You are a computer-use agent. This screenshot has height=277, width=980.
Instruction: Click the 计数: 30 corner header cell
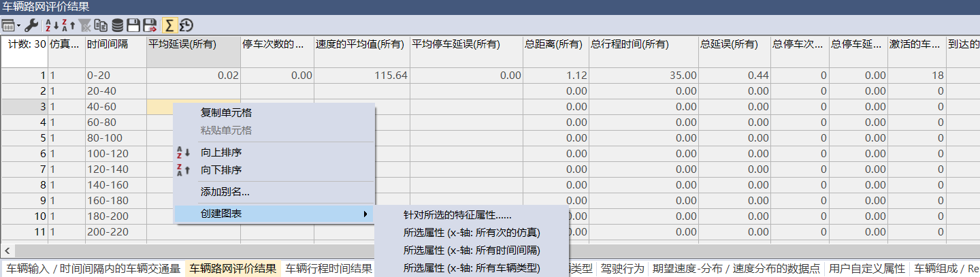pos(24,52)
